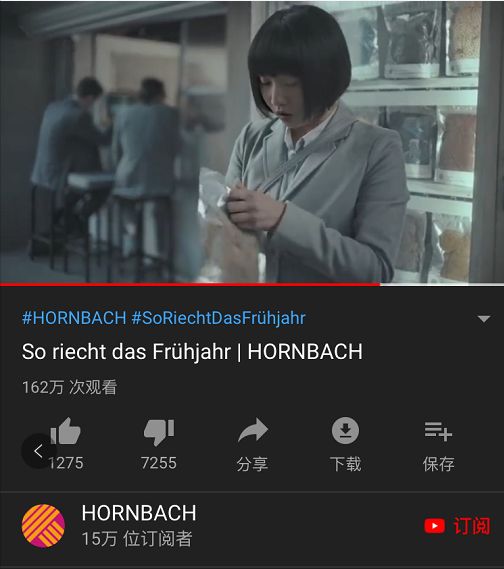Image resolution: width=504 pixels, height=569 pixels.
Task: Open the HORNBACH channel name
Action: tap(139, 513)
